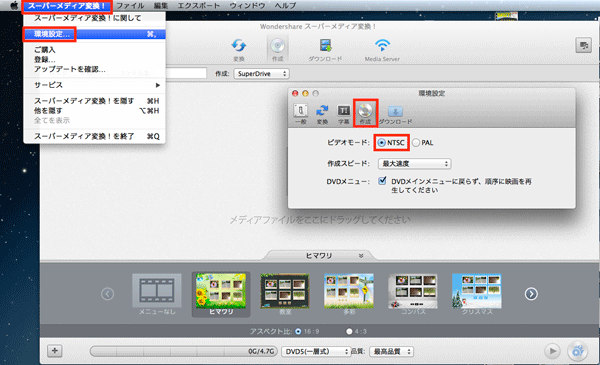Close the 環境設定 preferences window
Image resolution: width=600 pixels, height=365 pixels.
(x=295, y=93)
